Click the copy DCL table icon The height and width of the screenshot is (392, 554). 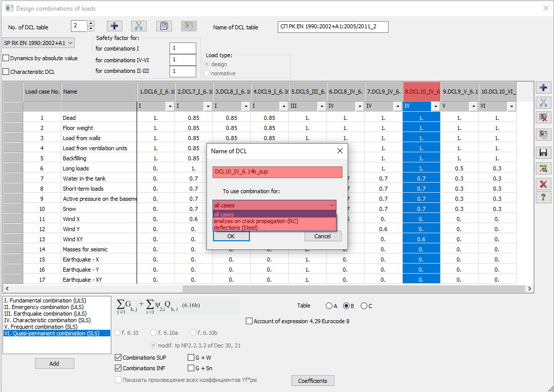point(163,27)
